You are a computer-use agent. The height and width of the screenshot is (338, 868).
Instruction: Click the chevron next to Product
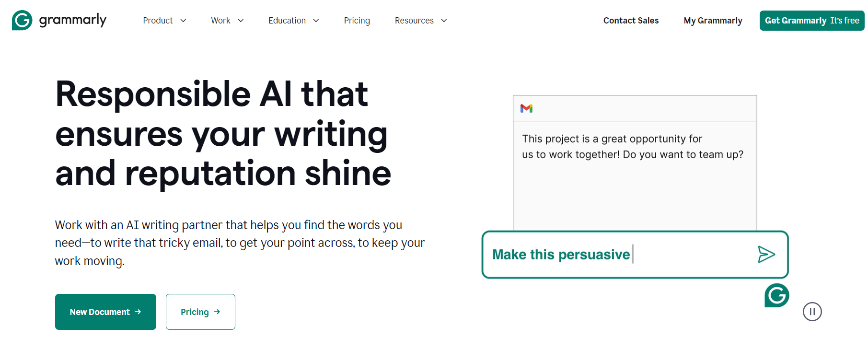(184, 21)
